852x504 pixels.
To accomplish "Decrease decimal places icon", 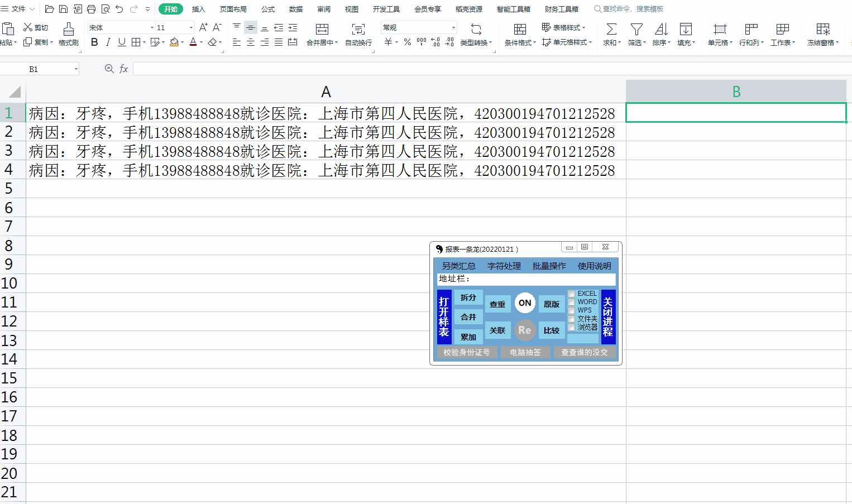I will (449, 42).
